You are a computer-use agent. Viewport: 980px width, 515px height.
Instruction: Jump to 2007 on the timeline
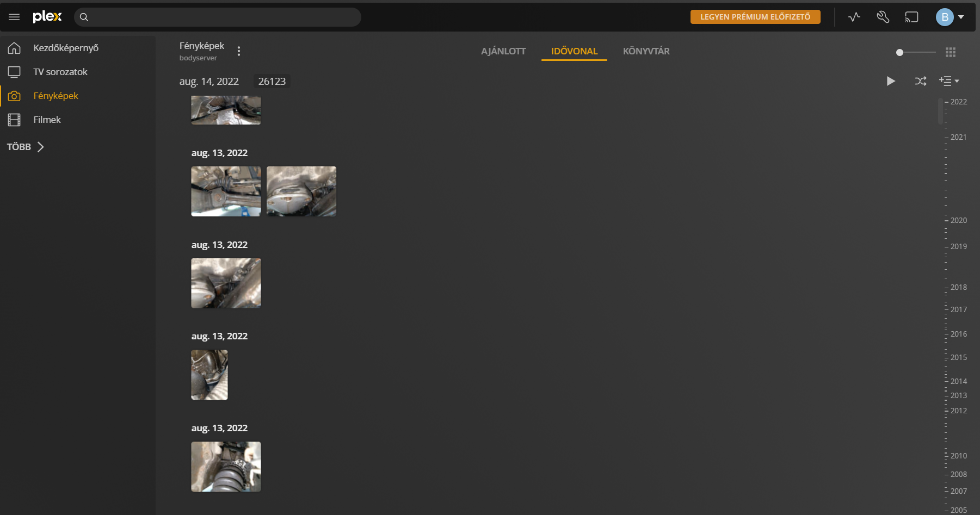coord(958,491)
